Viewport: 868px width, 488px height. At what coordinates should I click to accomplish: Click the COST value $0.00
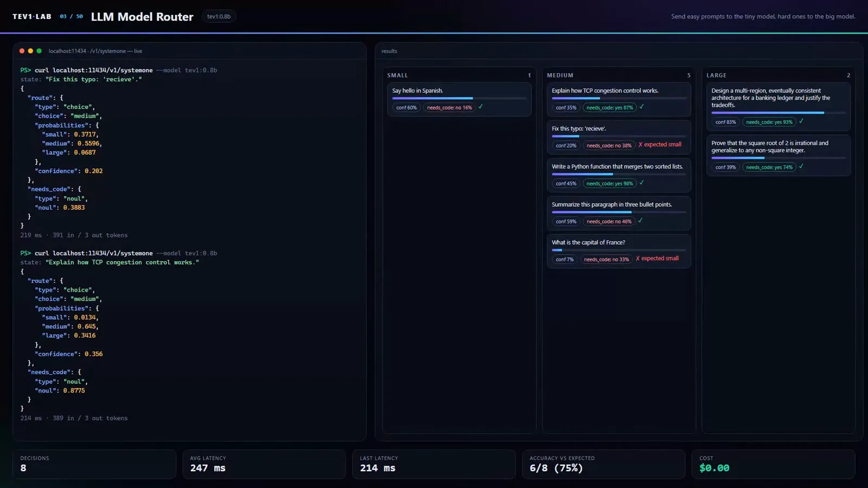[x=714, y=468]
